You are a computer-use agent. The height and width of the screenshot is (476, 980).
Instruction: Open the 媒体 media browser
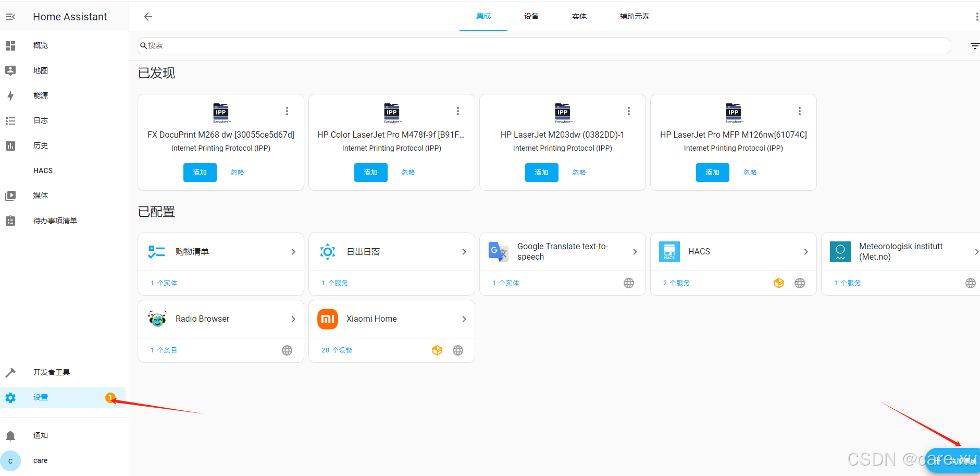(63, 196)
